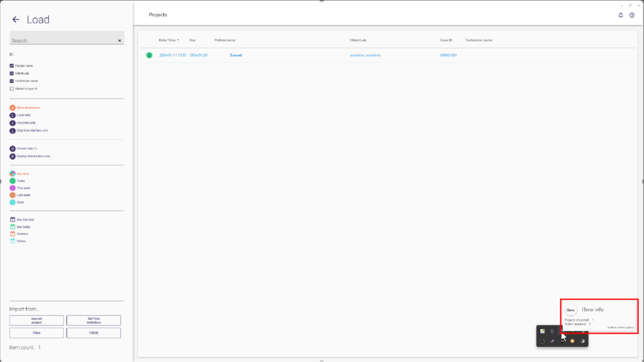Clear the search box with the x
Viewport: 644px width, 362px height.
(x=120, y=41)
